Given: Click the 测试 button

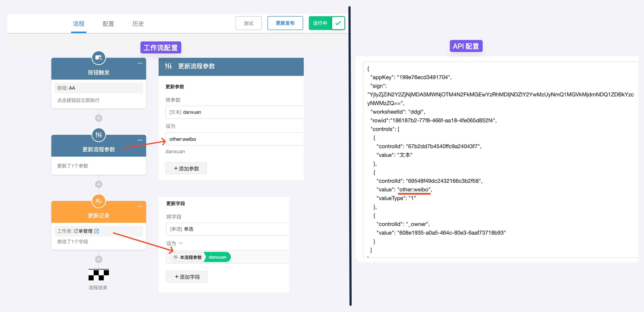Looking at the screenshot, I should click(x=248, y=23).
